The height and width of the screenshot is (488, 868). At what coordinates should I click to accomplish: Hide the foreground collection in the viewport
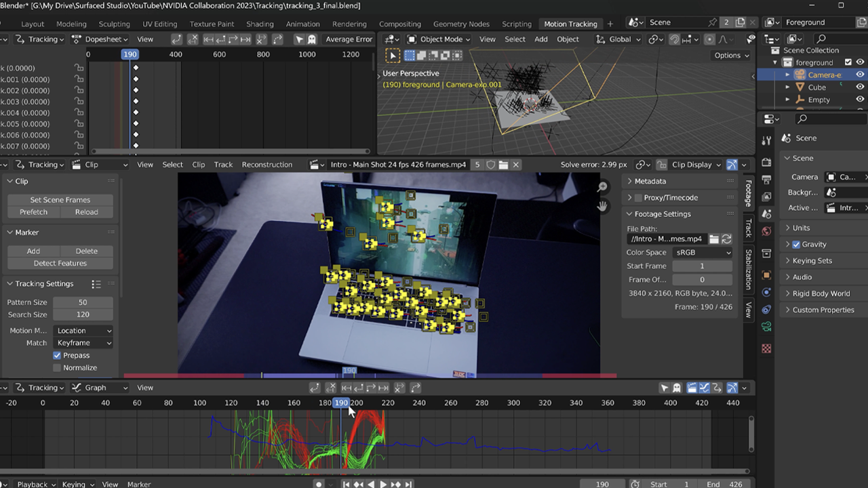click(x=860, y=62)
